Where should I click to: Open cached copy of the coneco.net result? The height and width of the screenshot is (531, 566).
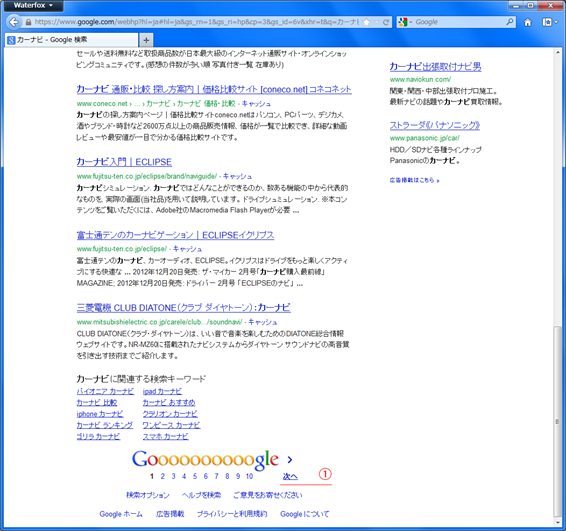coord(256,104)
